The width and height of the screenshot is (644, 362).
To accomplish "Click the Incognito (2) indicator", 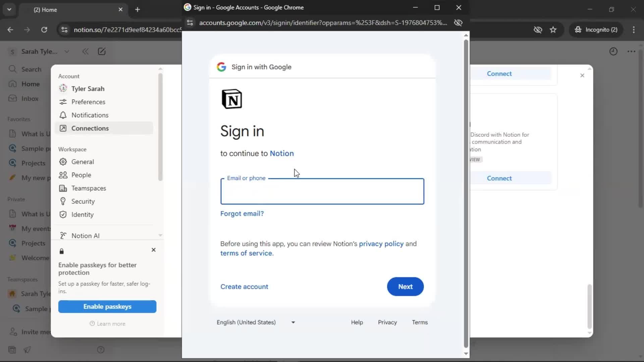I will (596, 29).
